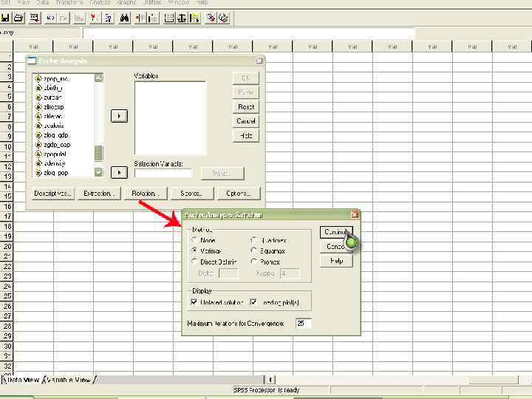Screen dimensions: 532x399
Task: Click Cancel in Factor Analysis dialog
Action: click(x=246, y=121)
